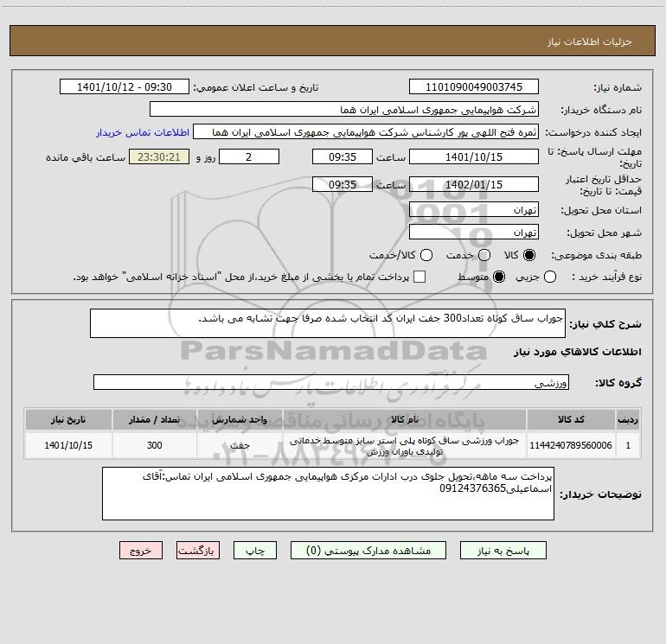The width and height of the screenshot is (666, 644).
Task: Click the شهر محل تحویل field تهران
Action: 474,233
